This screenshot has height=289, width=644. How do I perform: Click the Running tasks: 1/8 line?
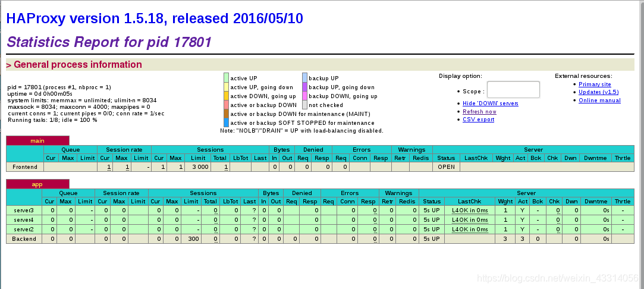pos(52,120)
